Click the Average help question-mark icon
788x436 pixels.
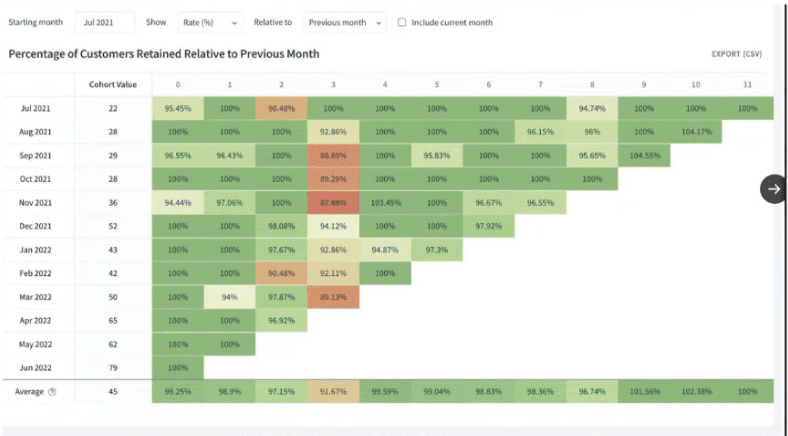pos(52,392)
